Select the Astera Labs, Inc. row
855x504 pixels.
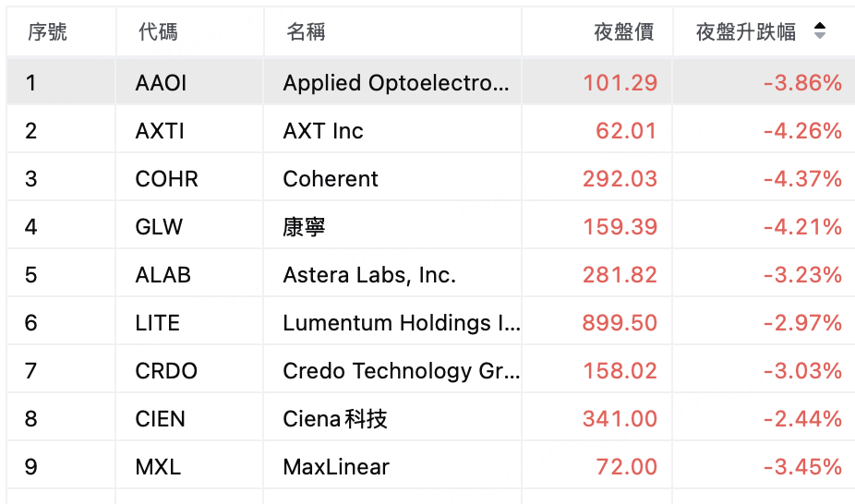[x=430, y=274]
